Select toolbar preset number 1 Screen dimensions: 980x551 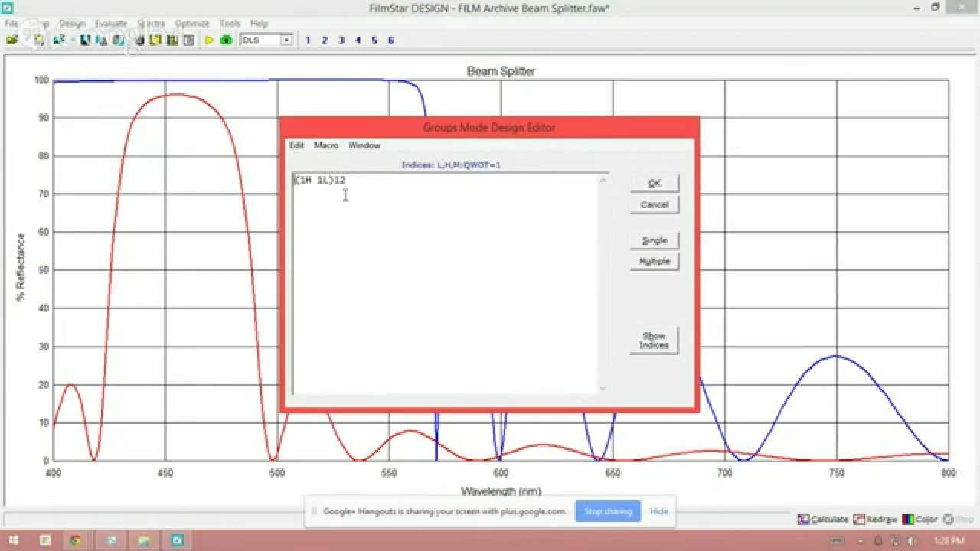309,41
